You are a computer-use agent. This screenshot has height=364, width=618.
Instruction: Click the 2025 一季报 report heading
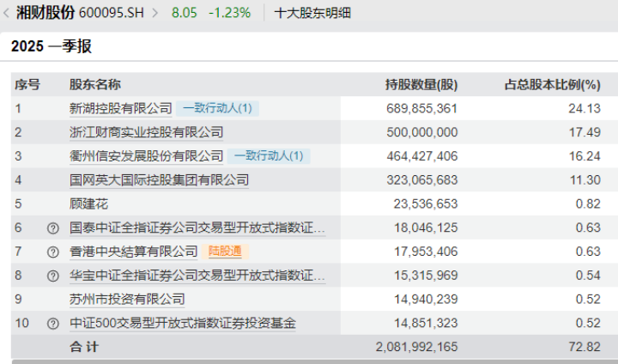(51, 46)
